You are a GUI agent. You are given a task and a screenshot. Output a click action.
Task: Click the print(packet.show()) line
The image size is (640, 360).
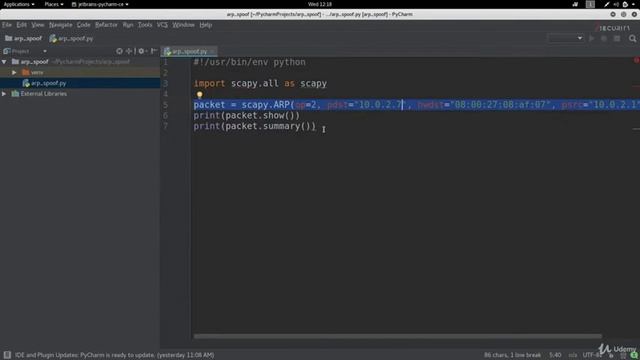pos(247,116)
